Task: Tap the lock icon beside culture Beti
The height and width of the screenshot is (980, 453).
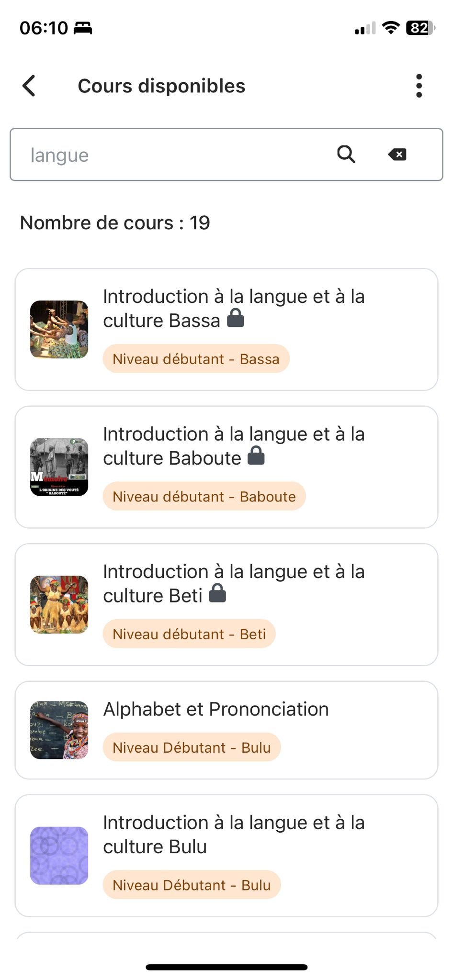Action: coord(217,593)
